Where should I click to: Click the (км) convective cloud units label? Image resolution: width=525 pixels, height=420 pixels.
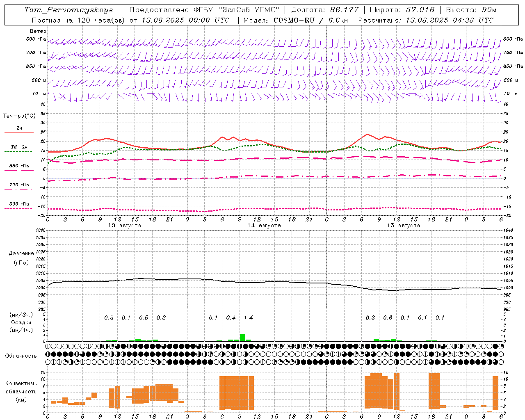(x=21, y=399)
